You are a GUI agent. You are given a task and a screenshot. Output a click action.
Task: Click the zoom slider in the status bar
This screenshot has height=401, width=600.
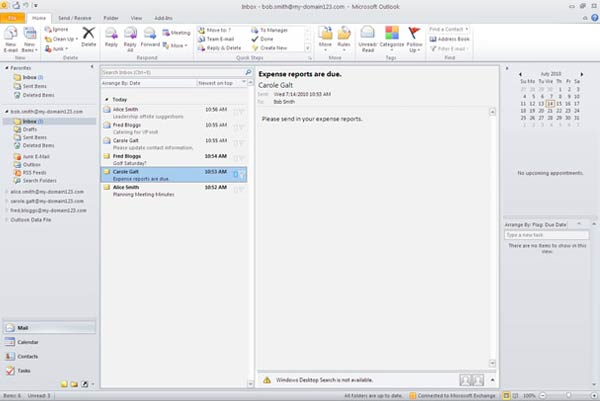tap(568, 396)
